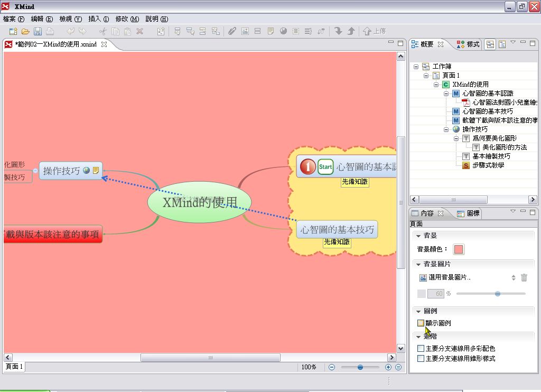541x392 pixels.
Task: Click the Notes icon in toolbar
Action: click(x=271, y=31)
